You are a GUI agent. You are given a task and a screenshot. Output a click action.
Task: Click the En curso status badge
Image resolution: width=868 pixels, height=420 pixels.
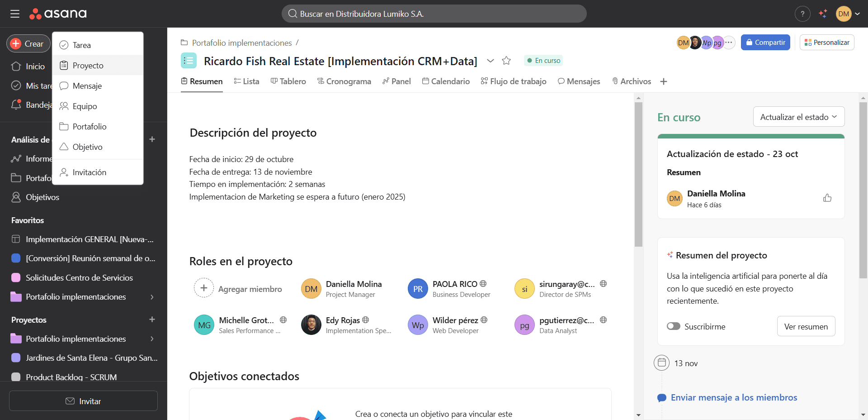[543, 61]
